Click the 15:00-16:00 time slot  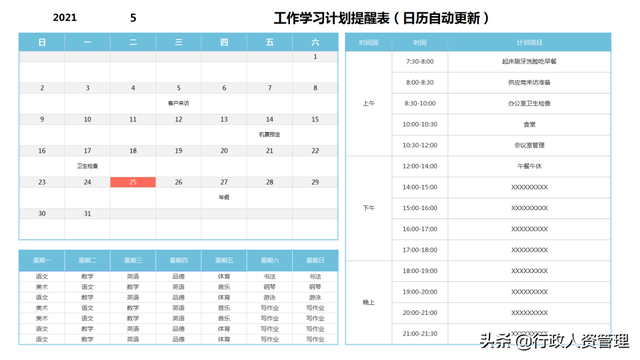click(x=420, y=208)
